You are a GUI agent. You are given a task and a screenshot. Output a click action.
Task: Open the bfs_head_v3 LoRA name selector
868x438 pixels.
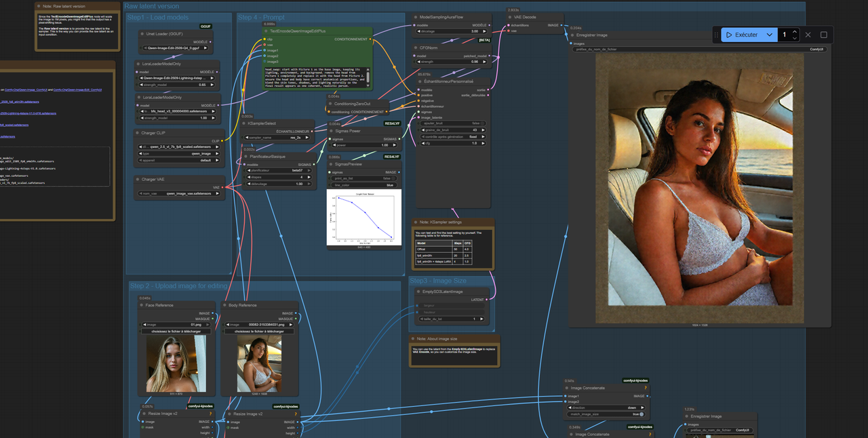177,111
